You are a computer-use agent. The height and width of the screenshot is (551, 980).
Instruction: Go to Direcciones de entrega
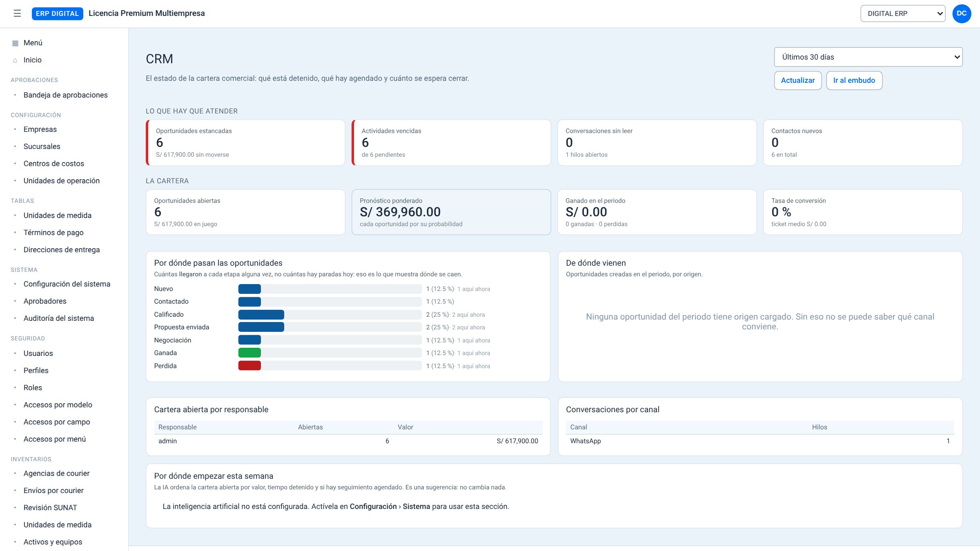point(61,250)
